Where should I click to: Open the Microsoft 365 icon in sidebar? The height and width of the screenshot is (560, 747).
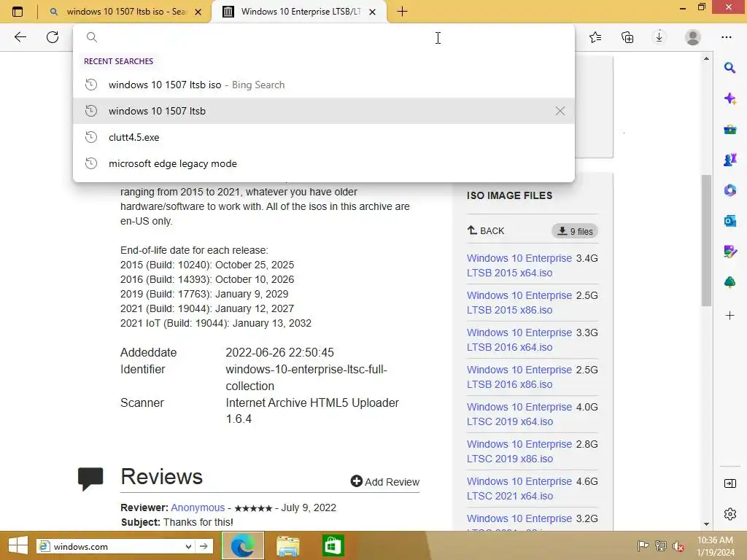click(x=729, y=190)
